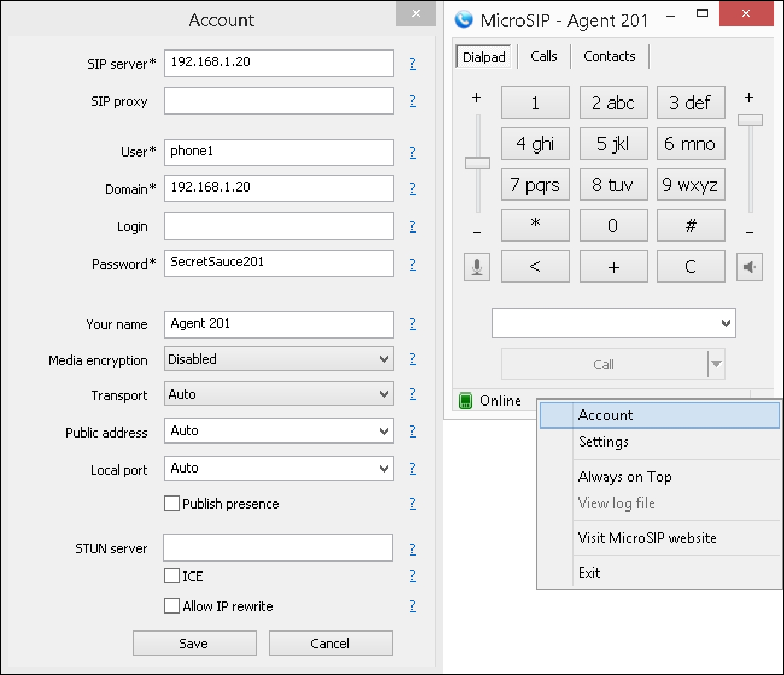Viewport: 784px width, 675px height.
Task: Open help link for STUN server
Action: click(x=413, y=549)
